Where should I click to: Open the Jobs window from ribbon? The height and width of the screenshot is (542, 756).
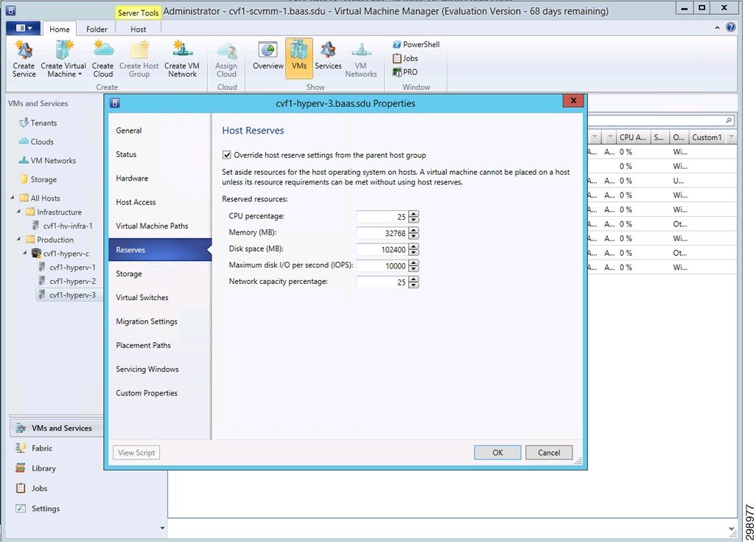click(405, 58)
